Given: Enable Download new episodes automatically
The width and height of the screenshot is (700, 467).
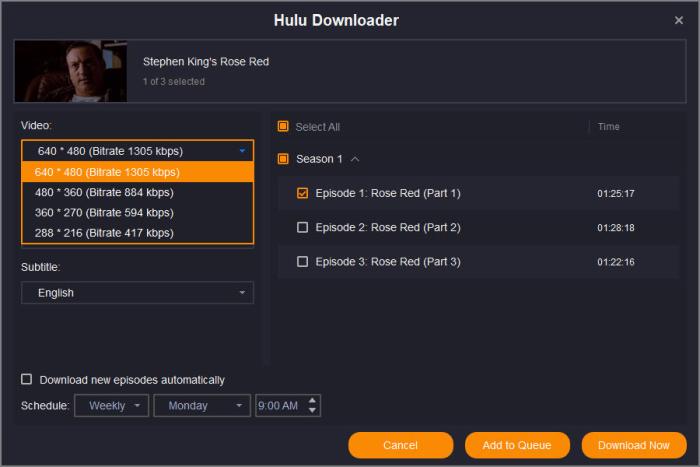Looking at the screenshot, I should click(x=26, y=379).
